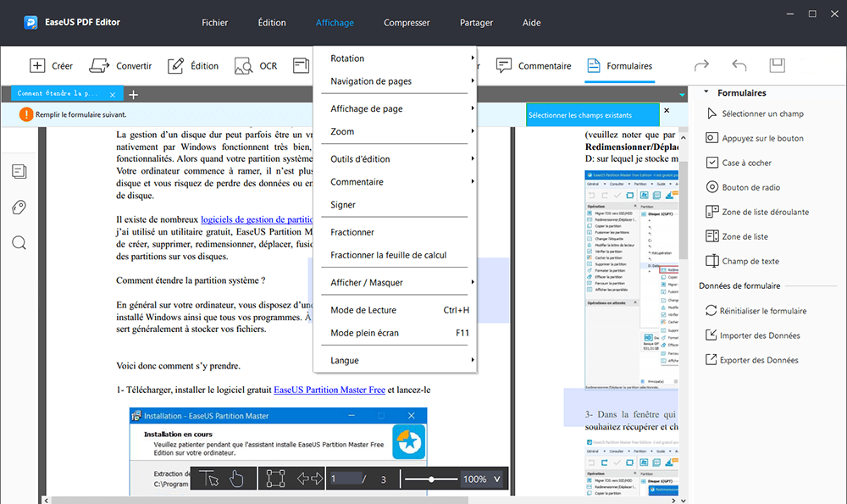Screen dimensions: 847x504
Task: Go to next page with right arrow
Action: pyautogui.click(x=317, y=479)
